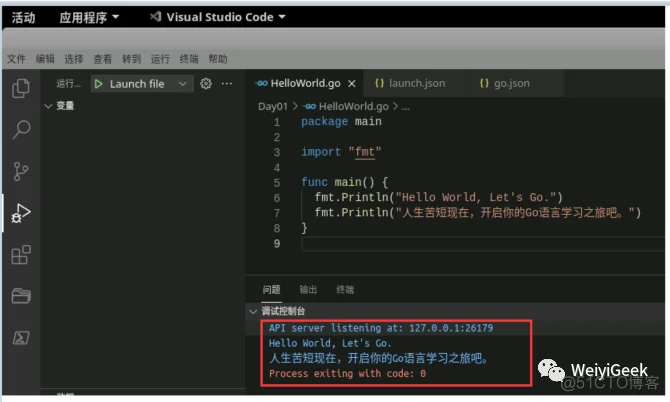Image resolution: width=670 pixels, height=402 pixels.
Task: Select the 输出 panel tab
Action: coord(308,290)
